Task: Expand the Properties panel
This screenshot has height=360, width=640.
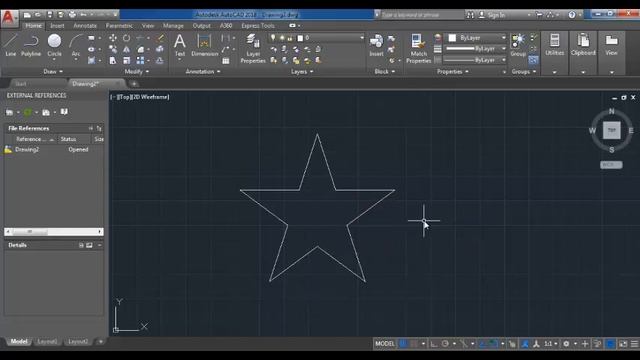Action: tap(453, 71)
